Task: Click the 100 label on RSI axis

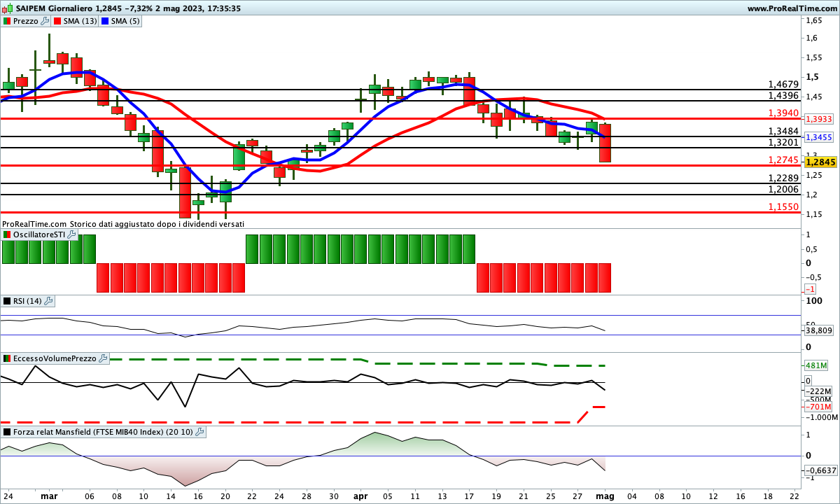Action: 814,301
